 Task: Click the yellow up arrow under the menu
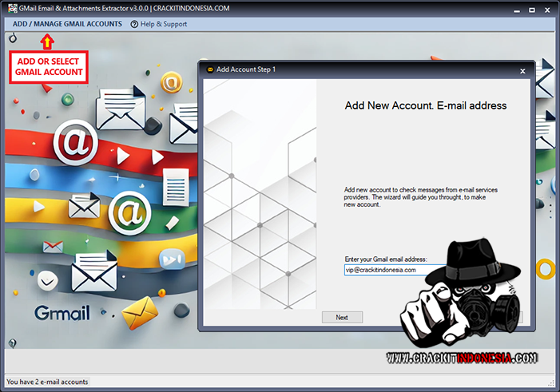47,41
